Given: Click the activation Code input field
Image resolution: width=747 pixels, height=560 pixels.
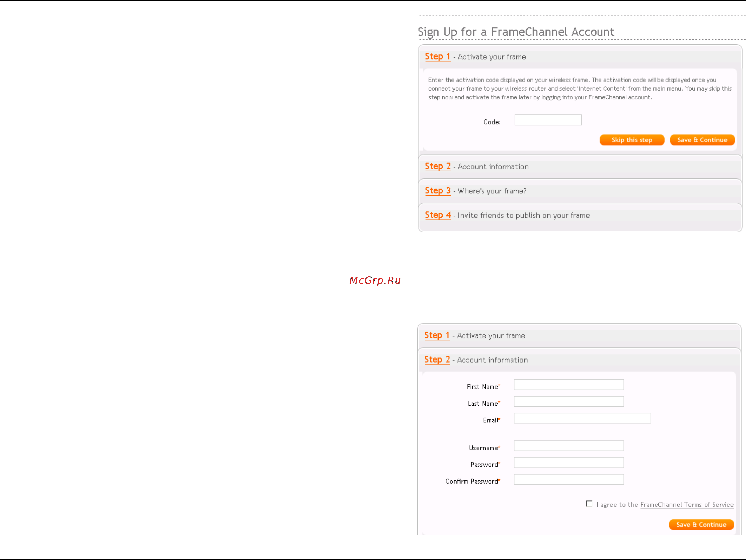Looking at the screenshot, I should pyautogui.click(x=548, y=120).
